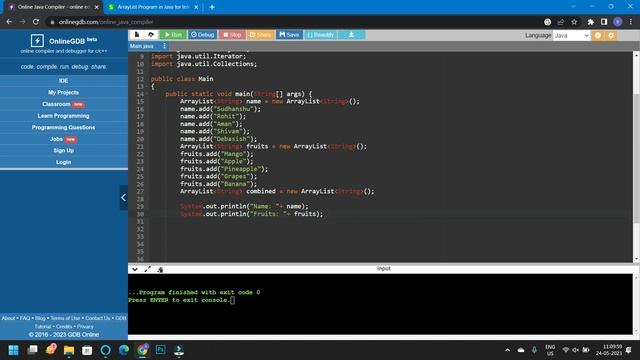Click the download code icon button
Viewport: 640px width, 360px height.
(x=351, y=35)
